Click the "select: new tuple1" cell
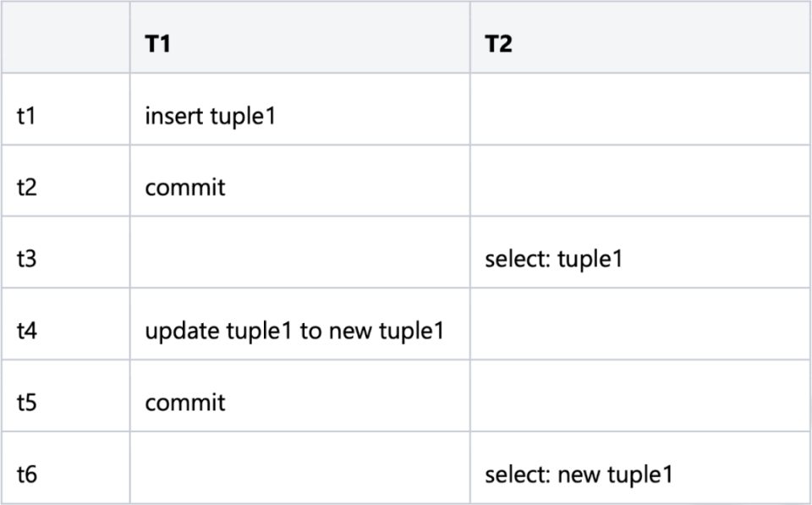 click(579, 475)
